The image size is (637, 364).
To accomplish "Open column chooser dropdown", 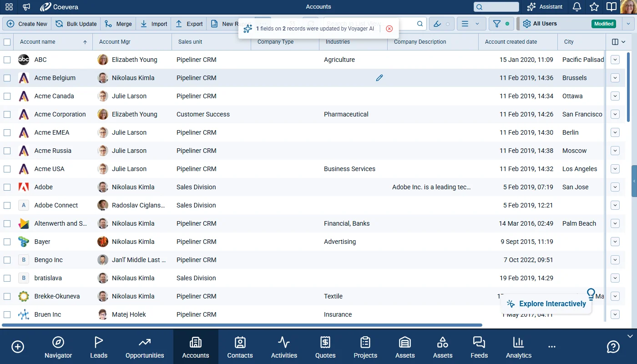I will 618,42.
